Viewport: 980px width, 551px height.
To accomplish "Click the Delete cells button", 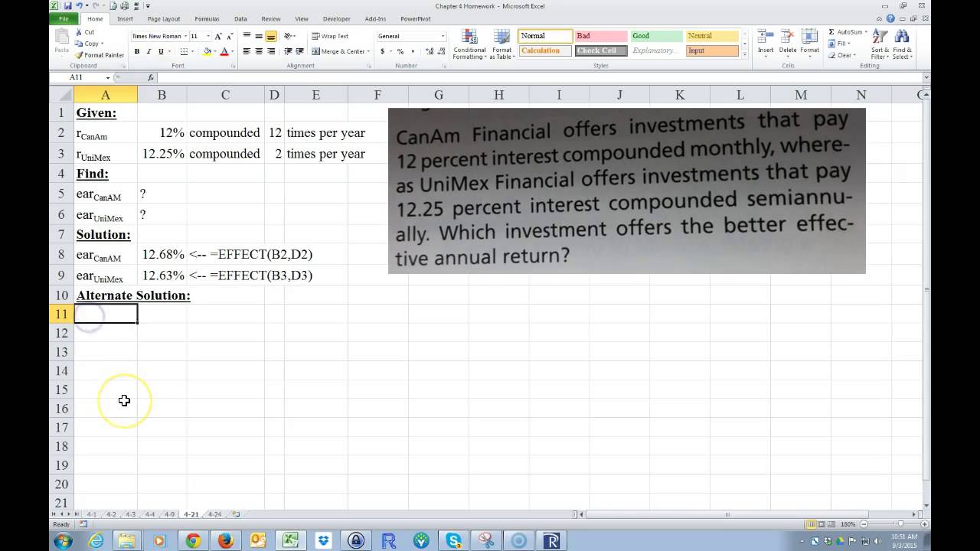I will [x=787, y=42].
